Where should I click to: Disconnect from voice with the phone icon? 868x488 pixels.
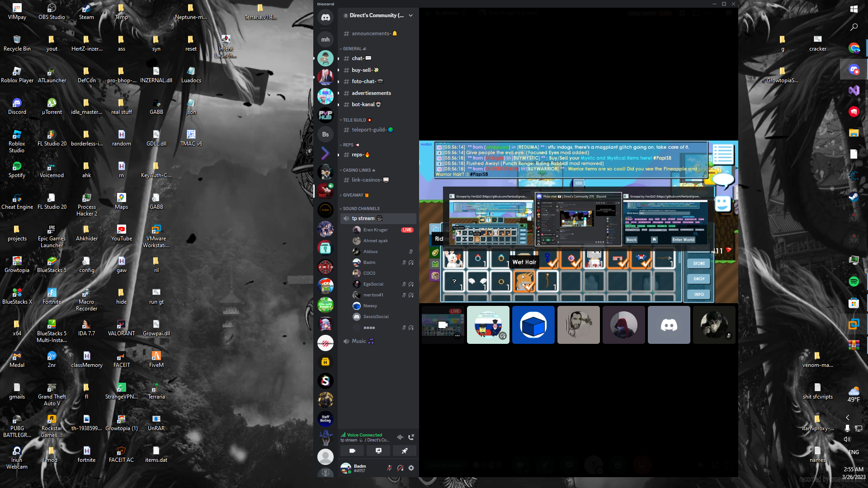tap(411, 437)
